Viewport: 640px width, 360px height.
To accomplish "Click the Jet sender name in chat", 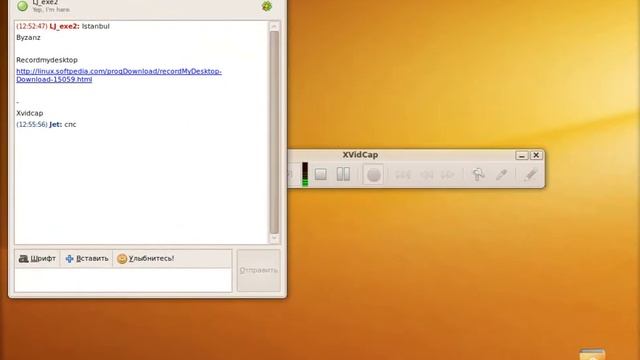I will [x=56, y=124].
